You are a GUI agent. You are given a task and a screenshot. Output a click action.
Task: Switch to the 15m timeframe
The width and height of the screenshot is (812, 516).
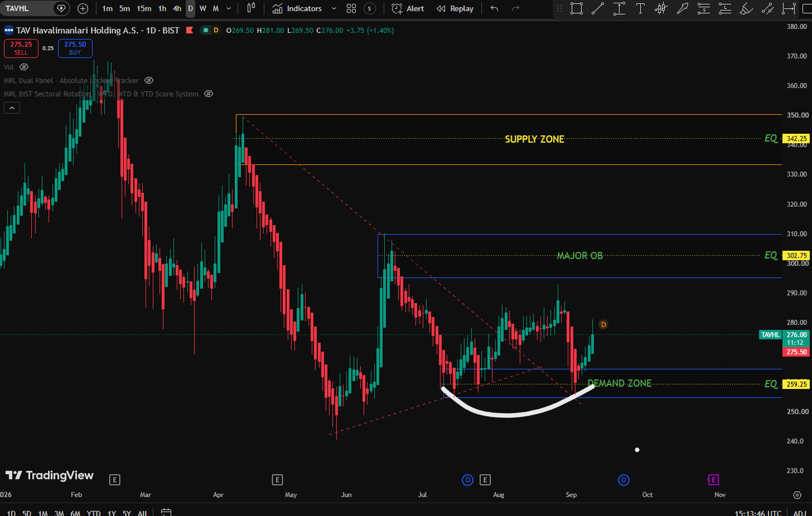(143, 9)
